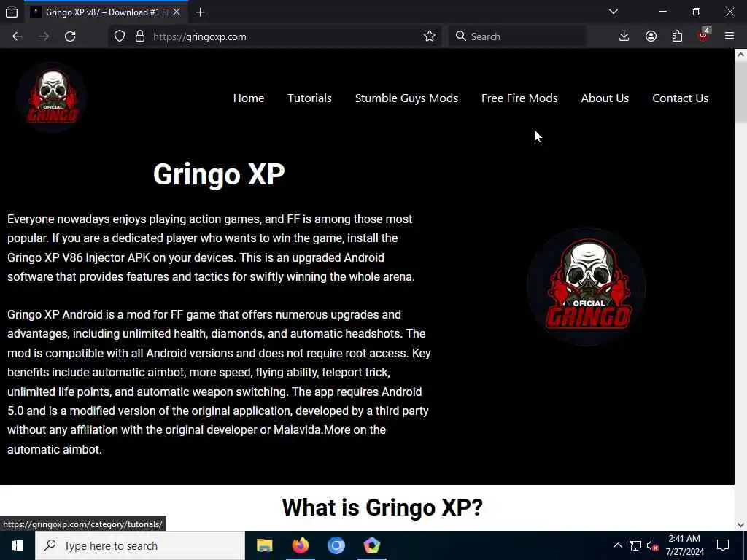Viewport: 747px width, 560px height.
Task: List all tabs dropdown arrow
Action: tap(613, 12)
